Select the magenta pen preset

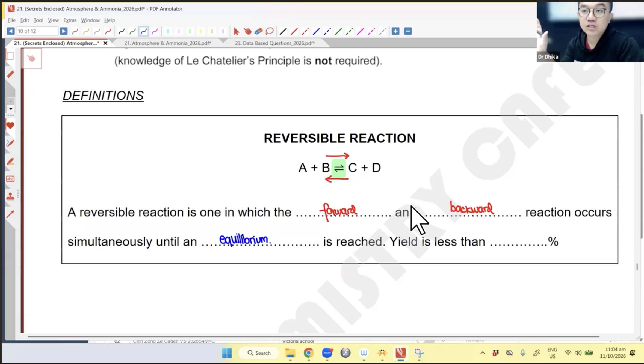pyautogui.click(x=155, y=31)
